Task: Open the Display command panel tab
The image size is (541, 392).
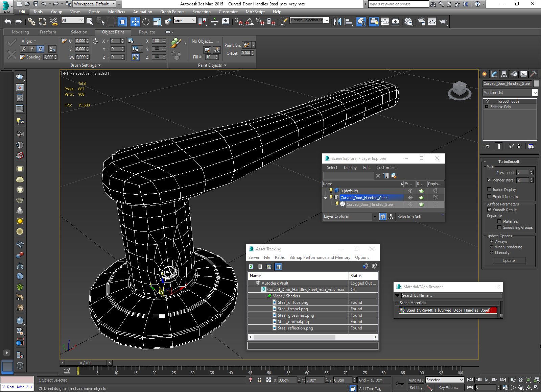Action: [x=524, y=74]
